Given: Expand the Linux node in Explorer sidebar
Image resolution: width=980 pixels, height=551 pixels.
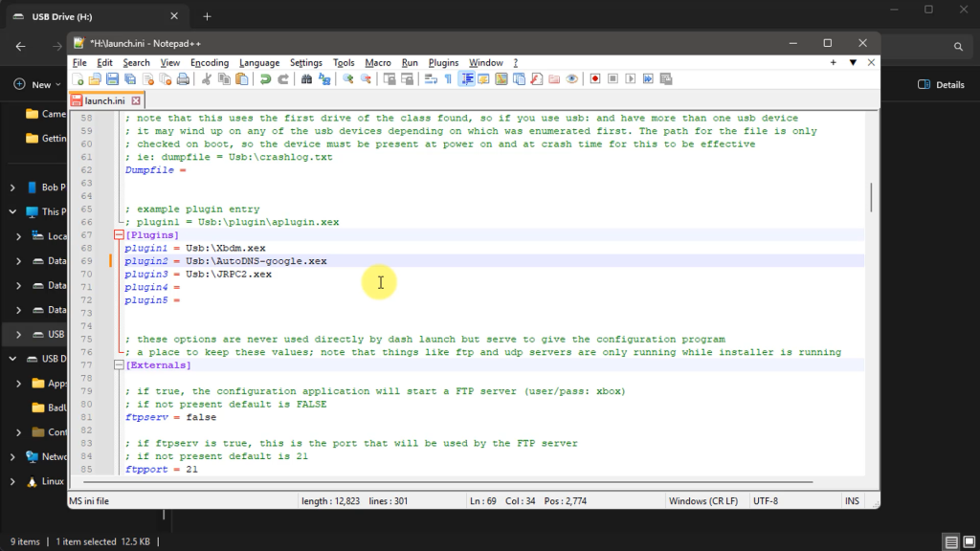Looking at the screenshot, I should [12, 482].
